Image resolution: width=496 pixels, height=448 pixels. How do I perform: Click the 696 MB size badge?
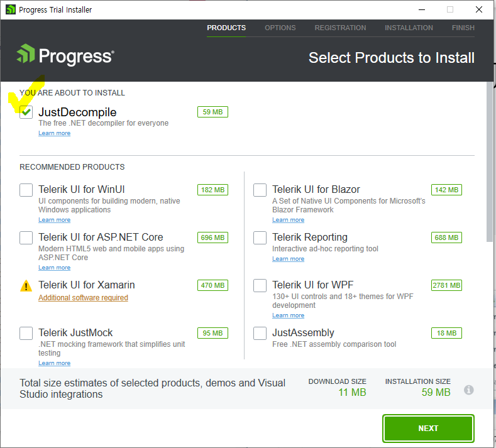point(212,238)
